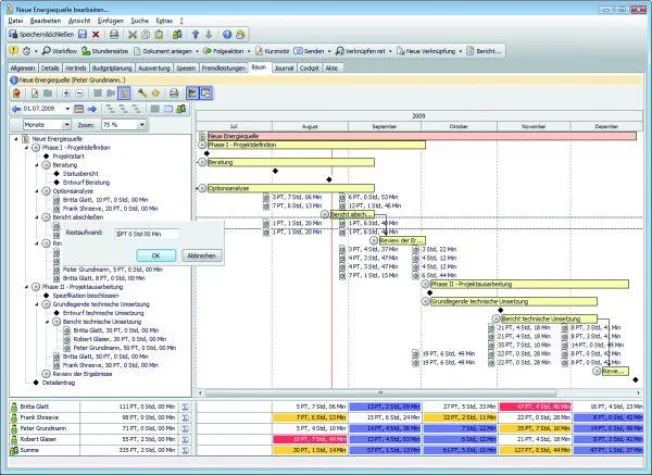
Task: Click the red Neue Energiequelle Gantt bar
Action: click(420, 135)
